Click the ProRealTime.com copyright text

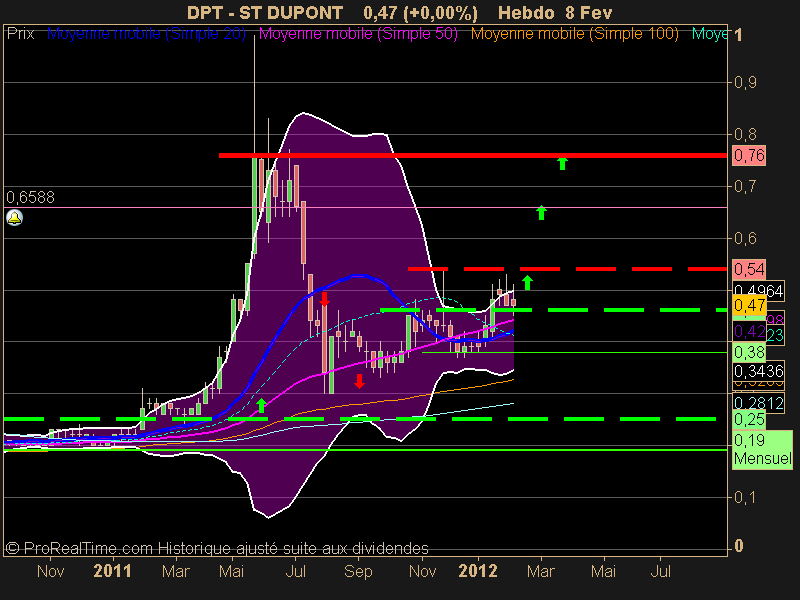point(217,548)
